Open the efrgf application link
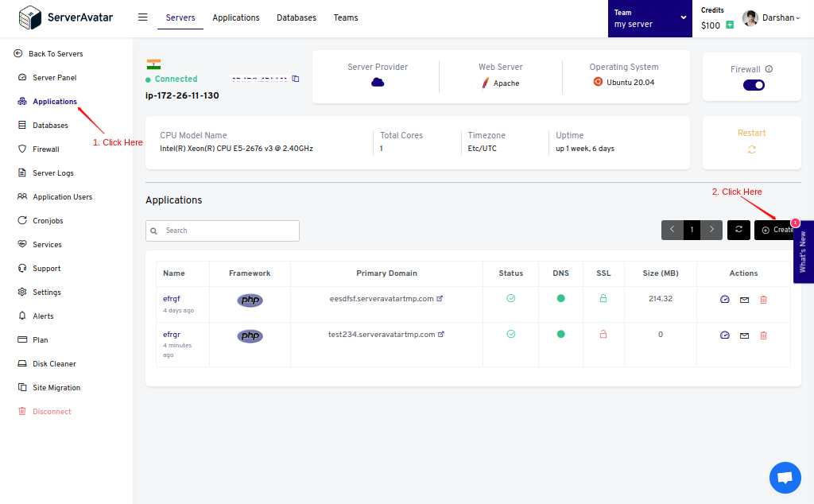This screenshot has height=504, width=814. click(x=172, y=298)
